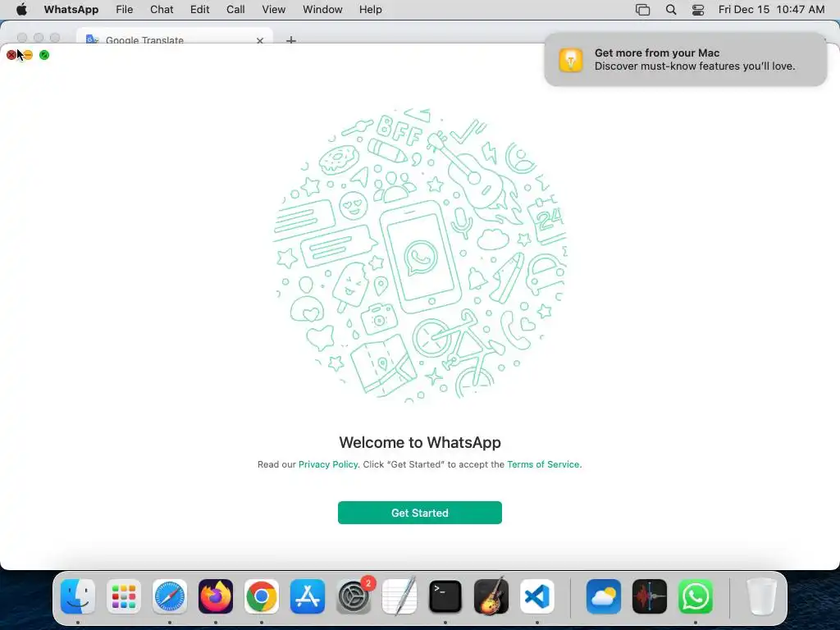Minimize the WhatsApp window

click(28, 55)
